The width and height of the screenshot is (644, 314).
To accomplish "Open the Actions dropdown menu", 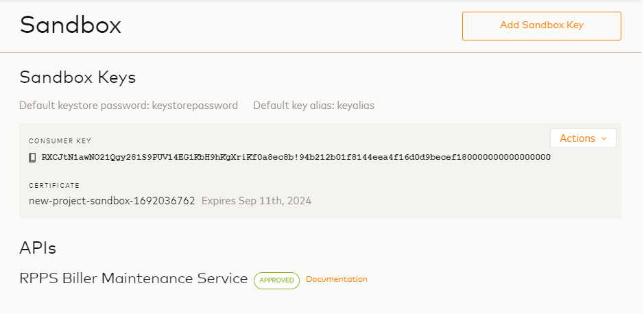I will coord(577,138).
